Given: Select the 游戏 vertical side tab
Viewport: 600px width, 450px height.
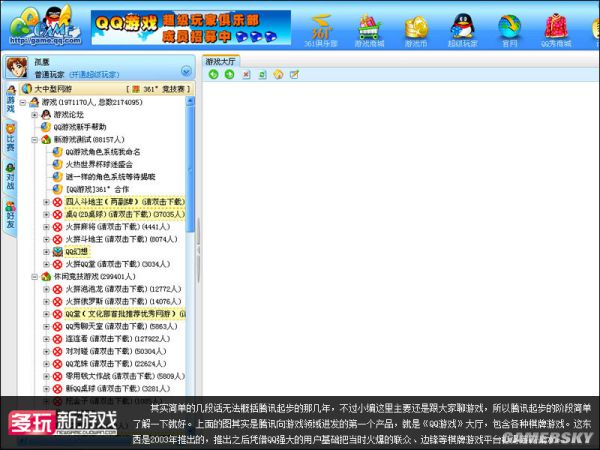Looking at the screenshot, I should tap(11, 100).
